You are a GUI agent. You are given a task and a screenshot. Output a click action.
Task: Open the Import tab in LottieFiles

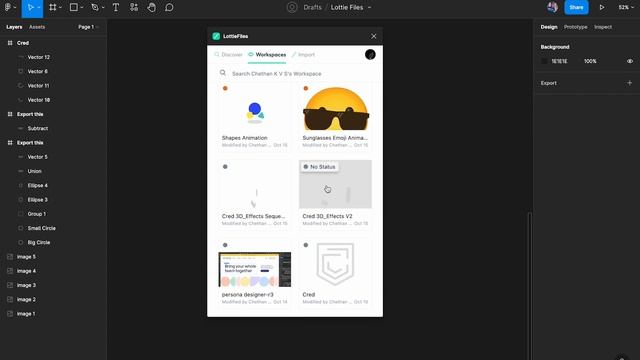303,55
